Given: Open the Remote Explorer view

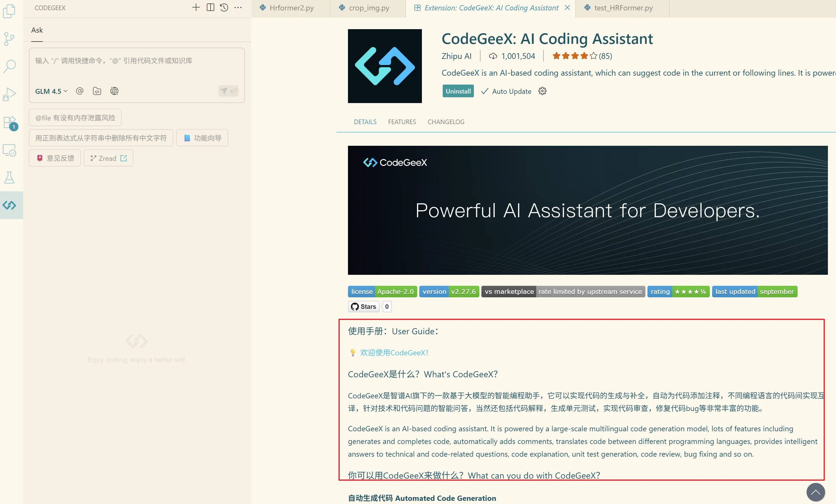Looking at the screenshot, I should pos(9,150).
